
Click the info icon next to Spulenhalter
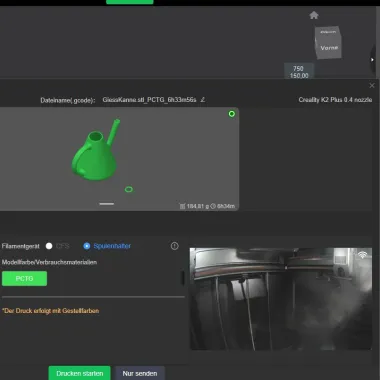(175, 246)
